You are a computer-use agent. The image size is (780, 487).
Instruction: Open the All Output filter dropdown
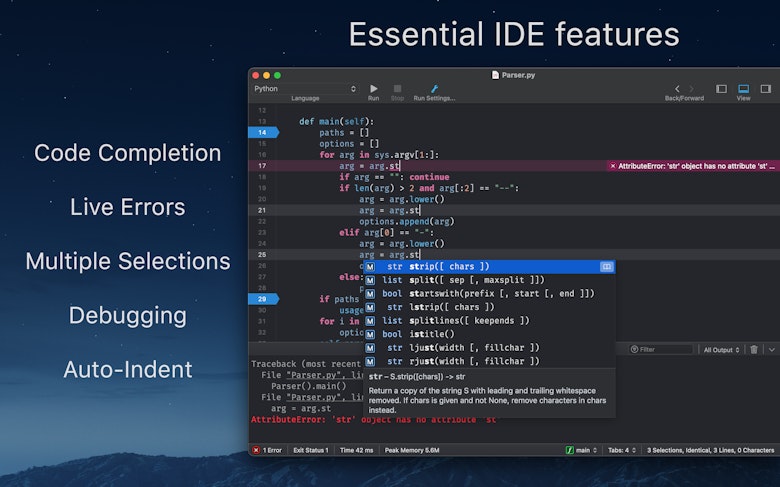[x=721, y=350]
